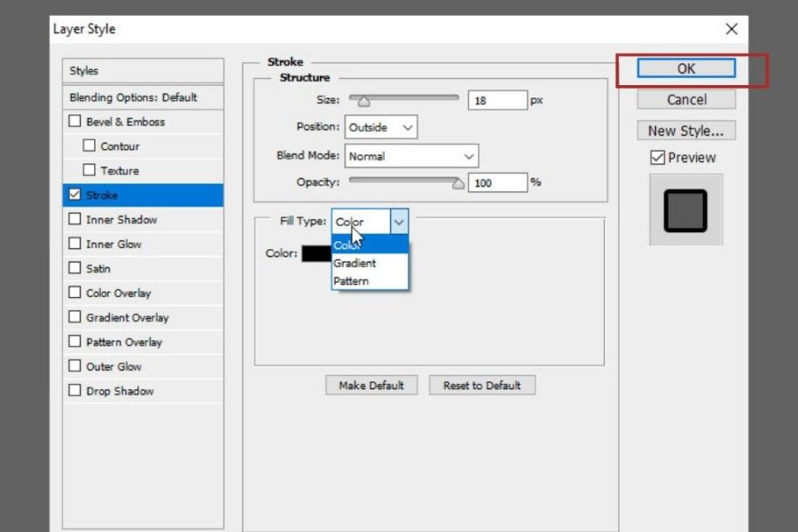Click the Cancel button
The width and height of the screenshot is (798, 532).
(686, 99)
